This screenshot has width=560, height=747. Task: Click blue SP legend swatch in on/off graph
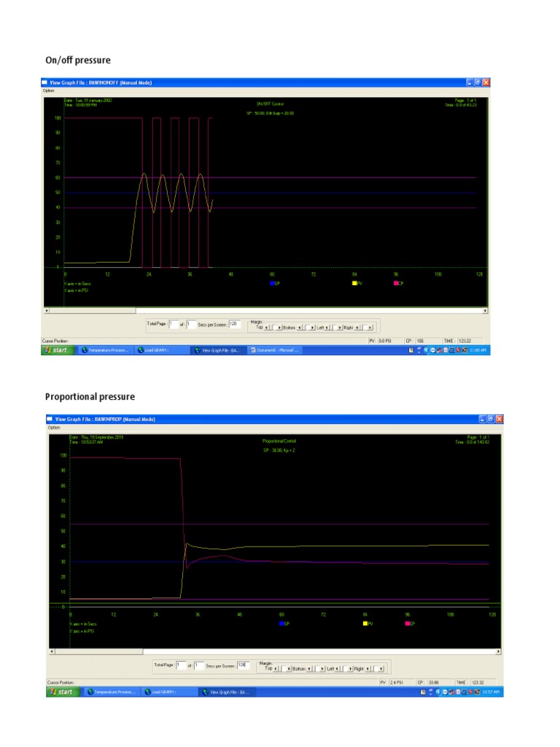click(x=272, y=283)
